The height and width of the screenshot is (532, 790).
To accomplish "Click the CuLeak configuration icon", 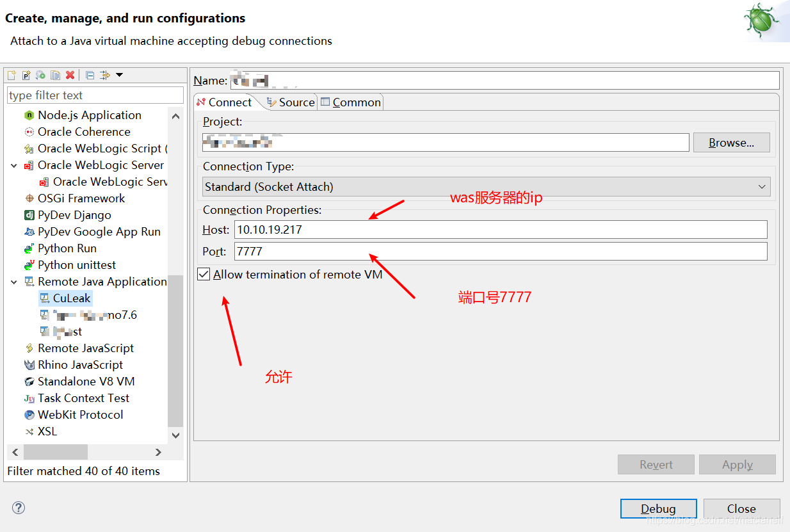I will coord(44,298).
